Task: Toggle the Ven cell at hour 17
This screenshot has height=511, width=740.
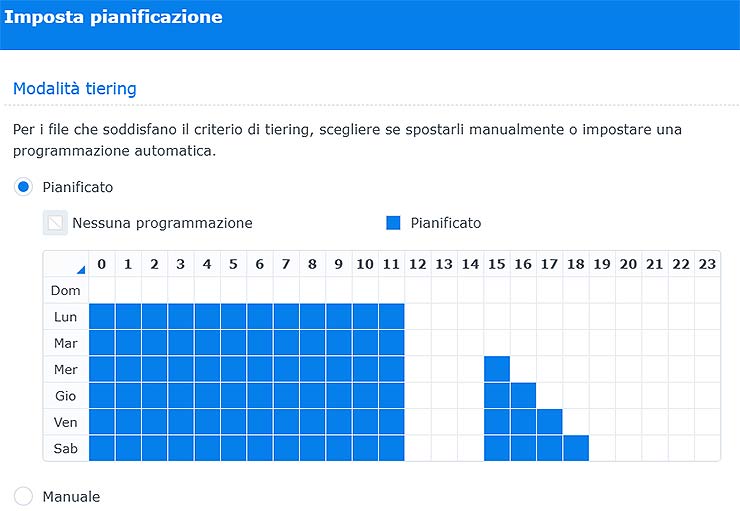Action: pyautogui.click(x=549, y=422)
